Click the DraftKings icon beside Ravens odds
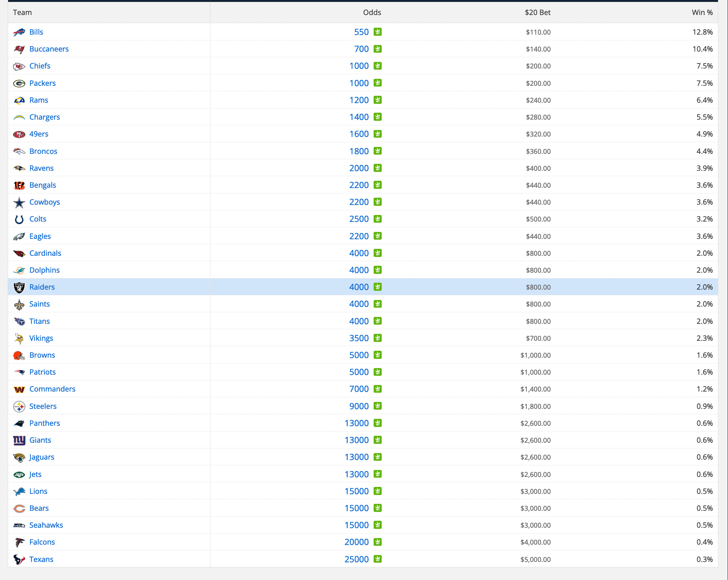 [x=378, y=168]
